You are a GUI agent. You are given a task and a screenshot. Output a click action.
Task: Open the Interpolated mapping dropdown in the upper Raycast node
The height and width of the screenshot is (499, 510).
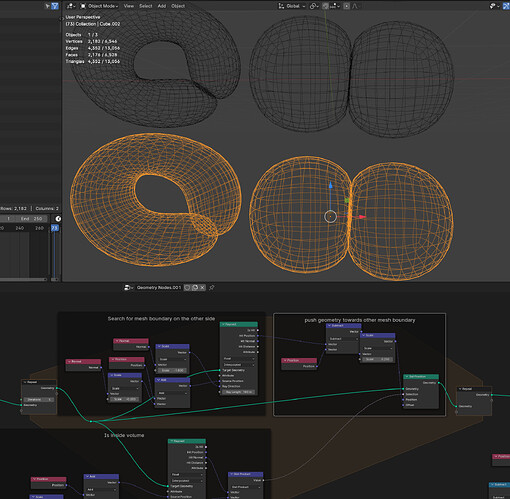point(239,365)
